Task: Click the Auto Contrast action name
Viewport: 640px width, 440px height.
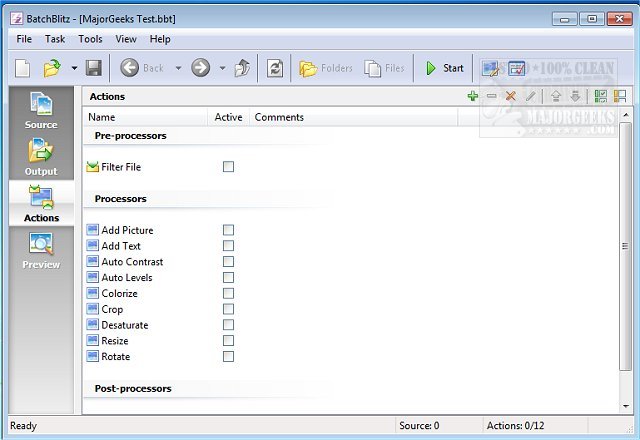Action: 132,262
